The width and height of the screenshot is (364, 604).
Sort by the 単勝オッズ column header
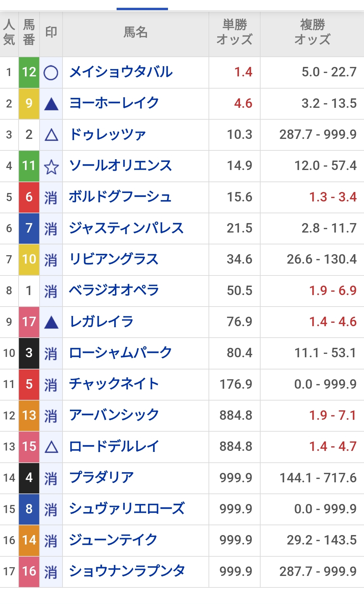pos(235,32)
